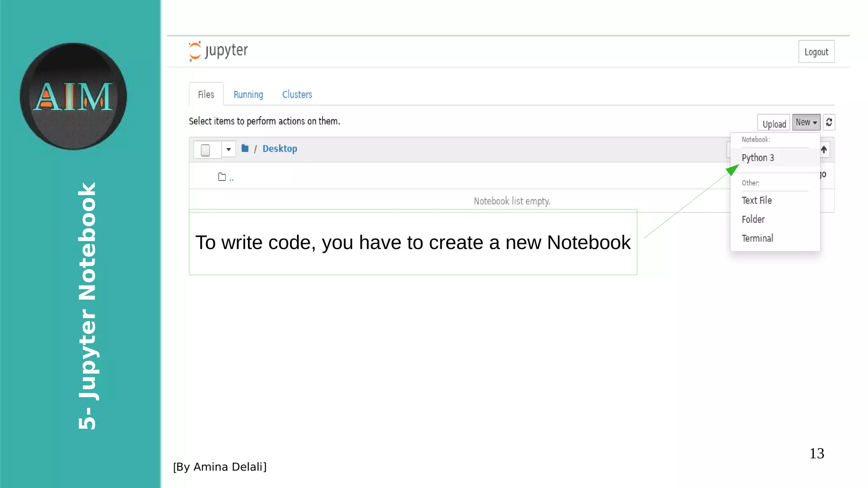Open the Desktop breadcrumb link
The image size is (868, 488).
(280, 149)
